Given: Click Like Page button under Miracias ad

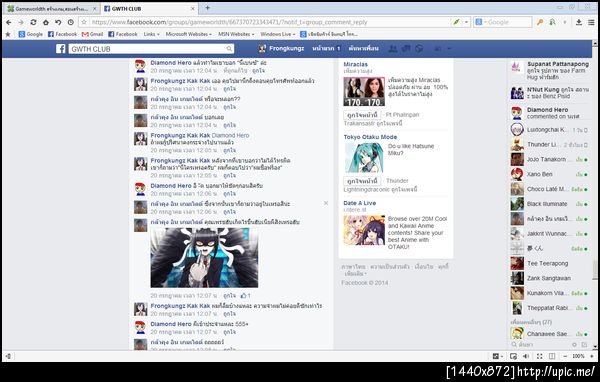Looking at the screenshot, I should coord(362,115).
